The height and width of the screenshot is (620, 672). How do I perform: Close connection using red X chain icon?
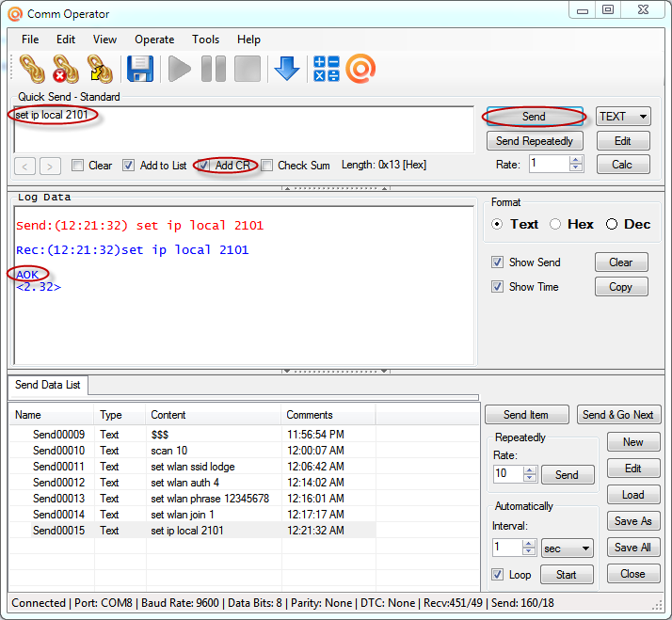(x=66, y=69)
